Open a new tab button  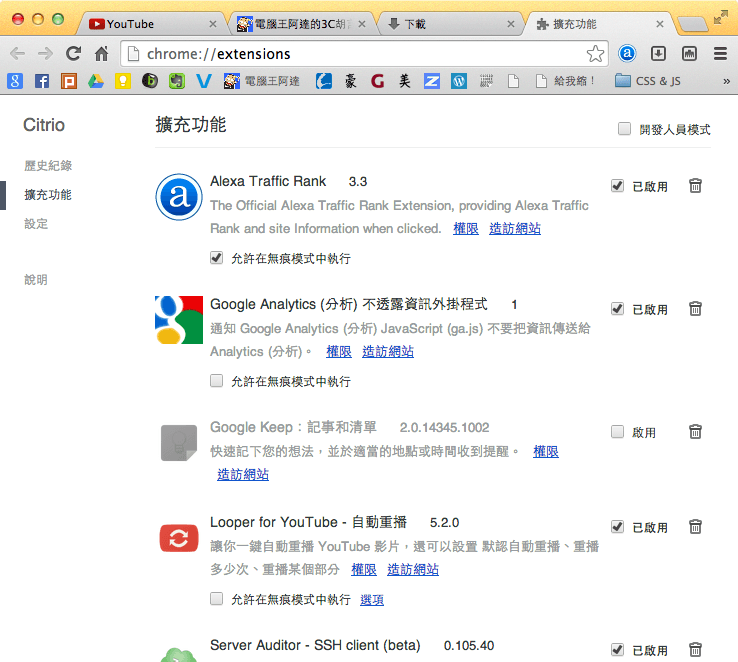[x=692, y=24]
